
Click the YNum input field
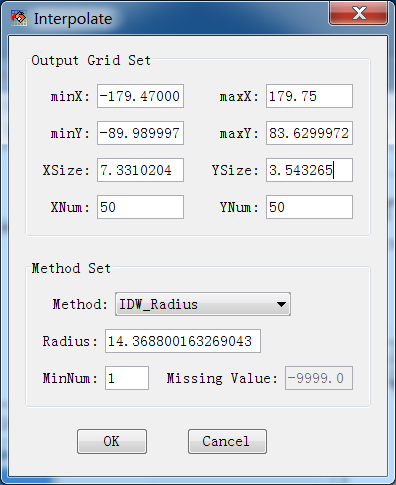tap(309, 207)
